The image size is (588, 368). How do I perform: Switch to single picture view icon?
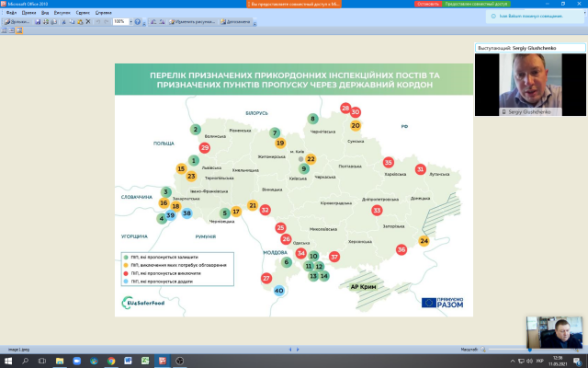coord(18,29)
